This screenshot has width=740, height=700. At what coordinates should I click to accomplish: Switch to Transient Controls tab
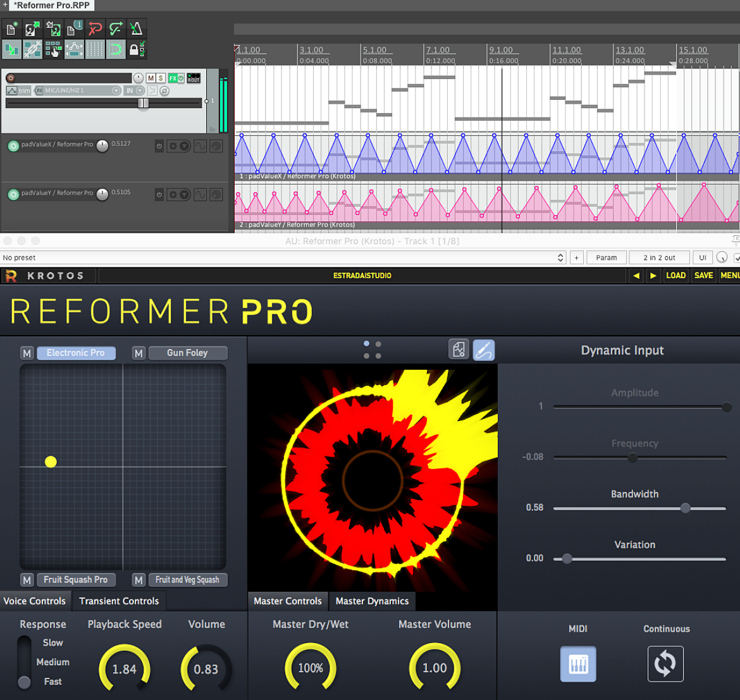(x=119, y=601)
